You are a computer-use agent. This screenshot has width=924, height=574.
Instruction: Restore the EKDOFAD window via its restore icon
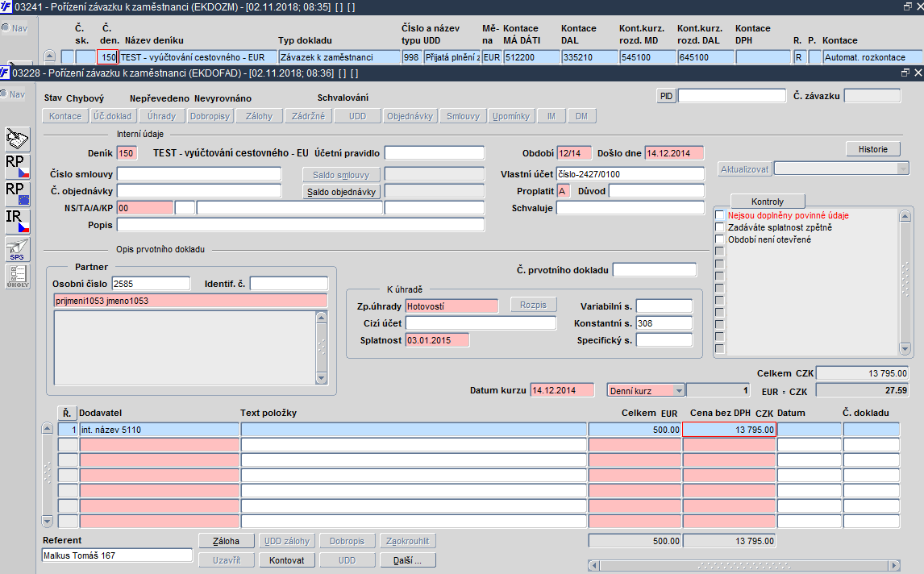pyautogui.click(x=905, y=73)
